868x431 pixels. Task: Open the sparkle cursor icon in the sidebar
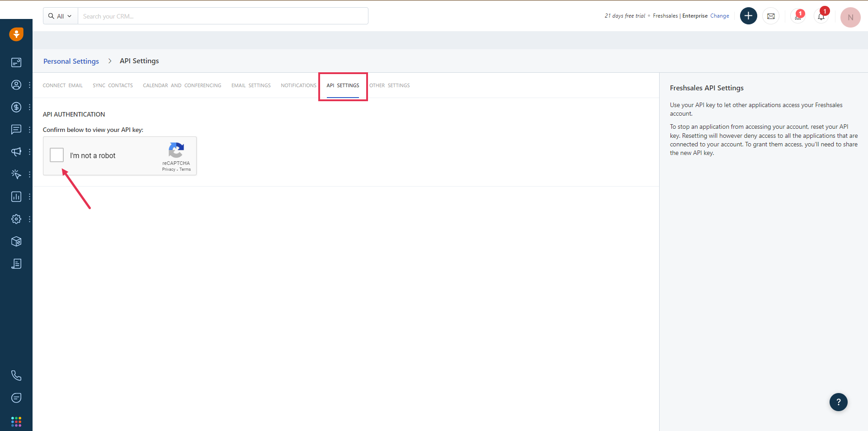pos(16,174)
